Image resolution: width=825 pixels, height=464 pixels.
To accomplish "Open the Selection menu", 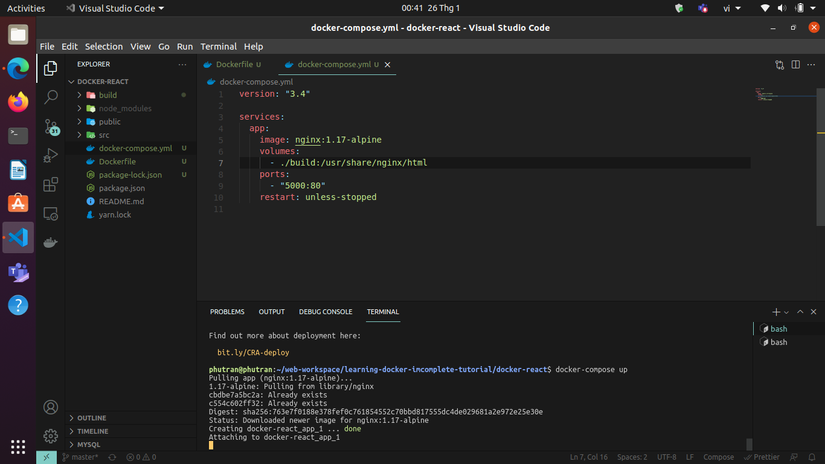I will tap(104, 46).
